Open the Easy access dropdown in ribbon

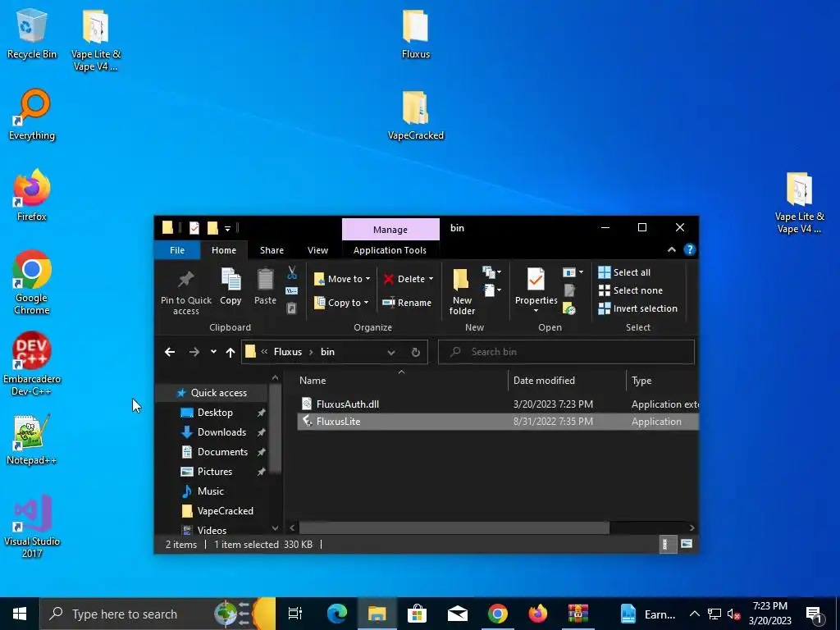point(492,290)
